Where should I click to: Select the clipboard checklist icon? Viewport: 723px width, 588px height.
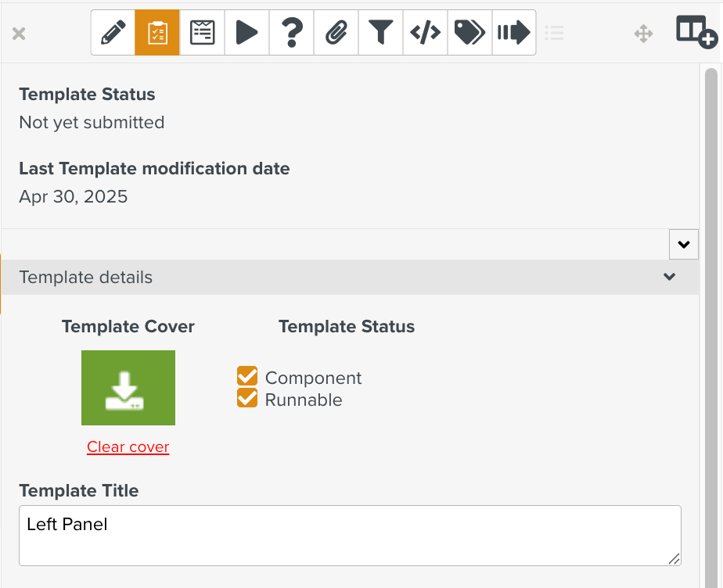pyautogui.click(x=157, y=33)
